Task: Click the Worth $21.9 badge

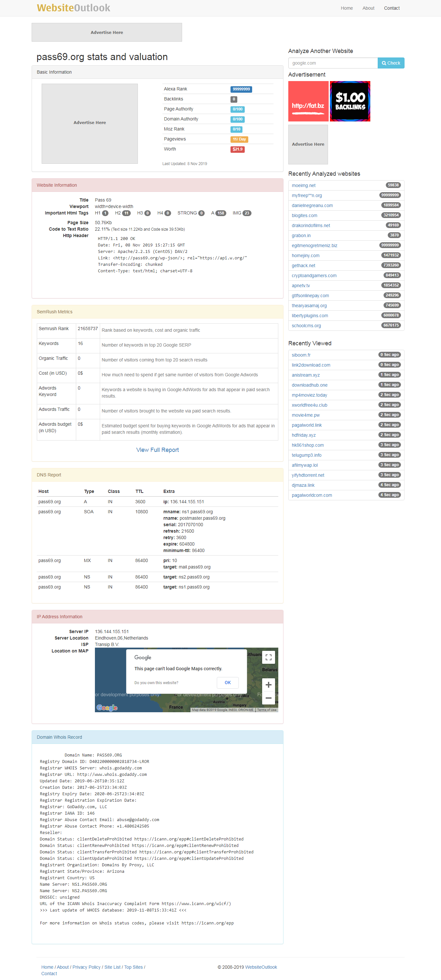Action: [238, 149]
